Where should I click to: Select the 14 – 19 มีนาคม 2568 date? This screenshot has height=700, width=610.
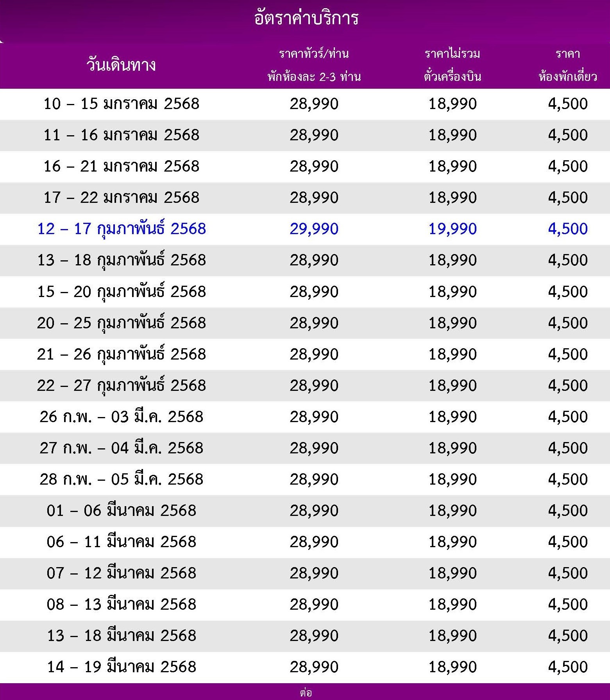(x=122, y=667)
